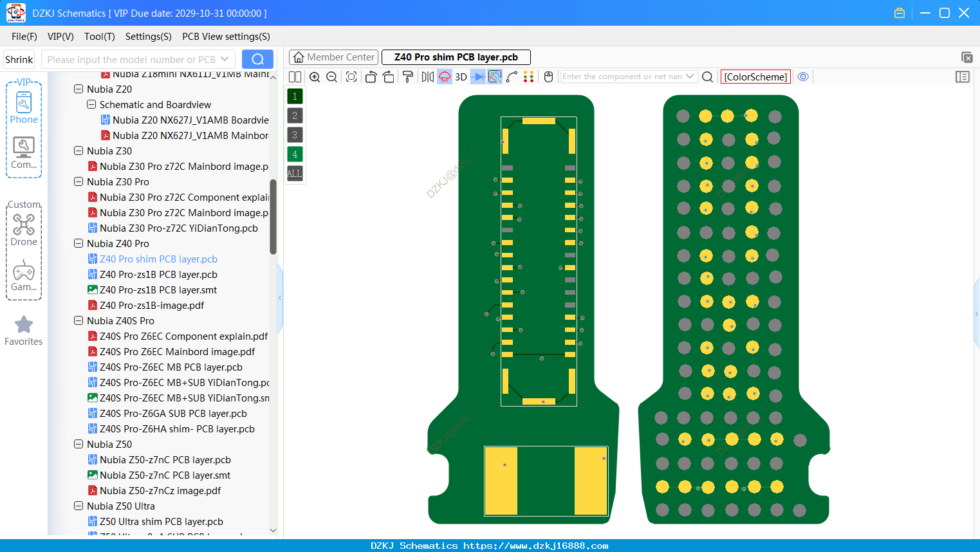Screen dimensions: 980x552
Task: Open the Tool(T) menu
Action: (100, 37)
